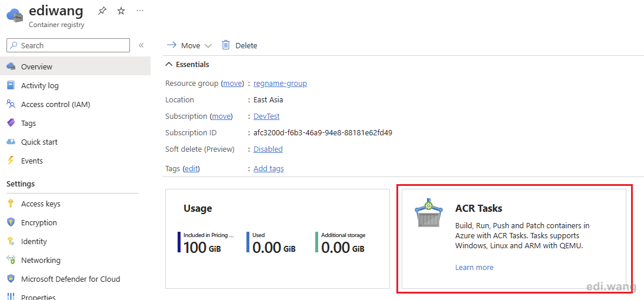Click the Move toolbar button
The width and height of the screenshot is (644, 300).
(x=189, y=45)
